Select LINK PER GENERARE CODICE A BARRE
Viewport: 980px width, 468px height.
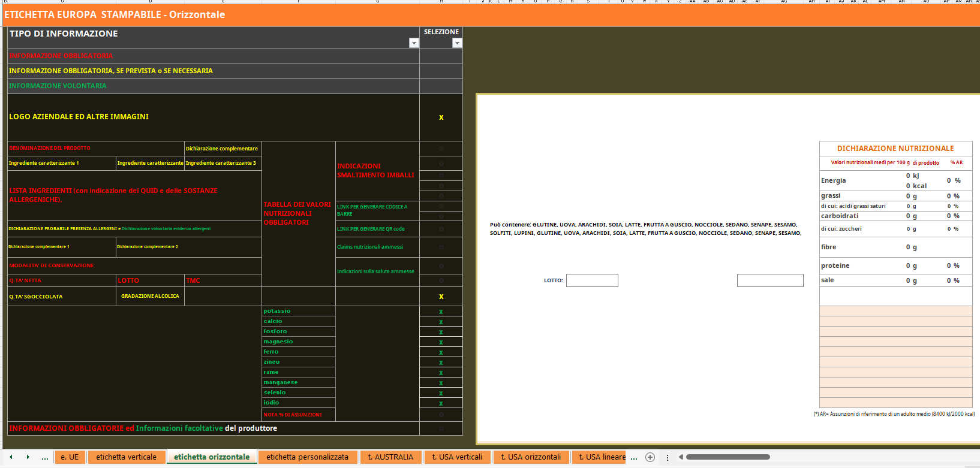tap(377, 210)
